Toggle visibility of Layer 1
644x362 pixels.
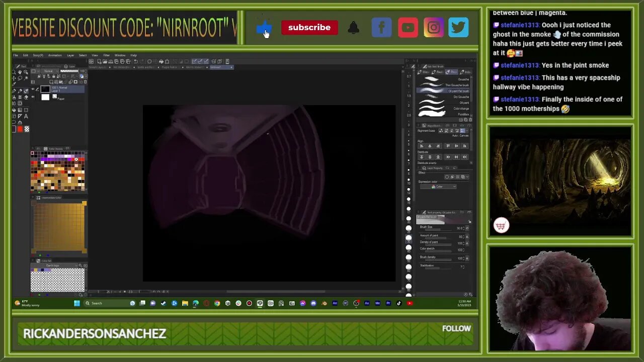[x=33, y=89]
